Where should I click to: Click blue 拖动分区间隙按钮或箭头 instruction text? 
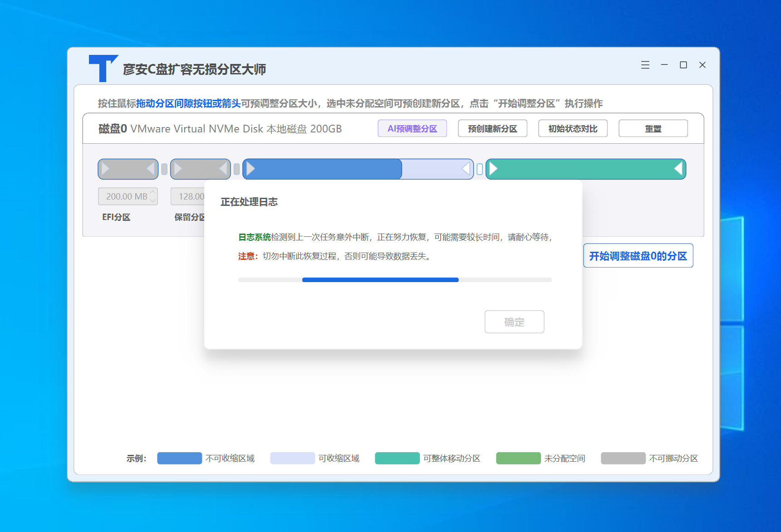(188, 103)
